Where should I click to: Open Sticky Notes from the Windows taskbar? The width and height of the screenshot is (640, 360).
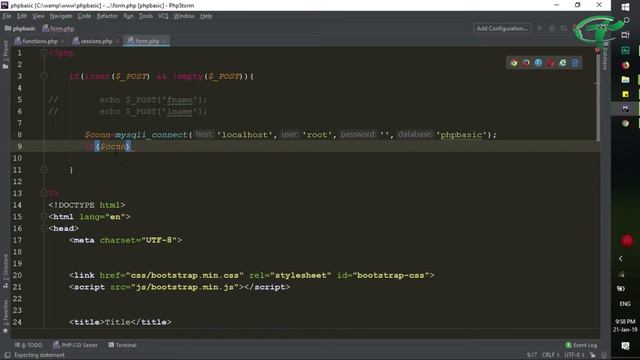click(625, 94)
